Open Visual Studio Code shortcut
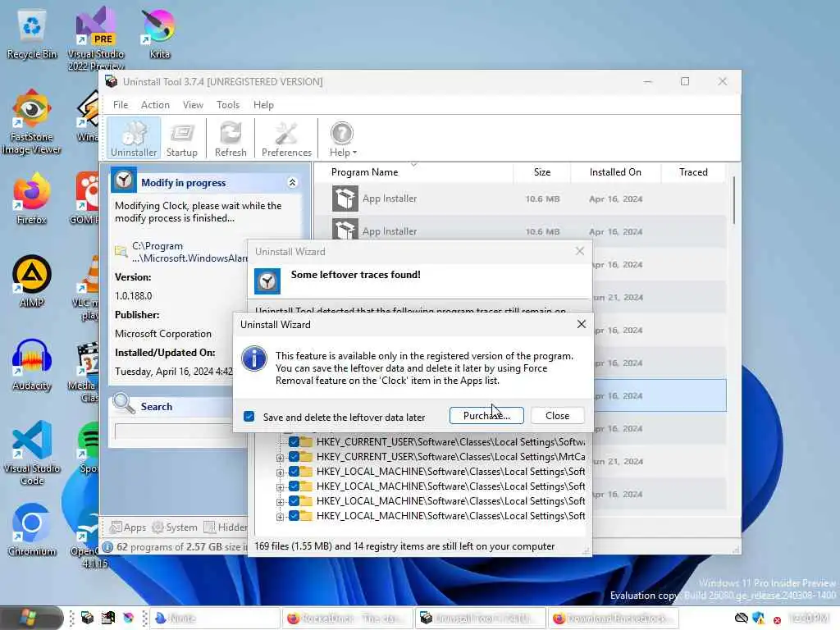This screenshot has height=630, width=840. [x=32, y=453]
